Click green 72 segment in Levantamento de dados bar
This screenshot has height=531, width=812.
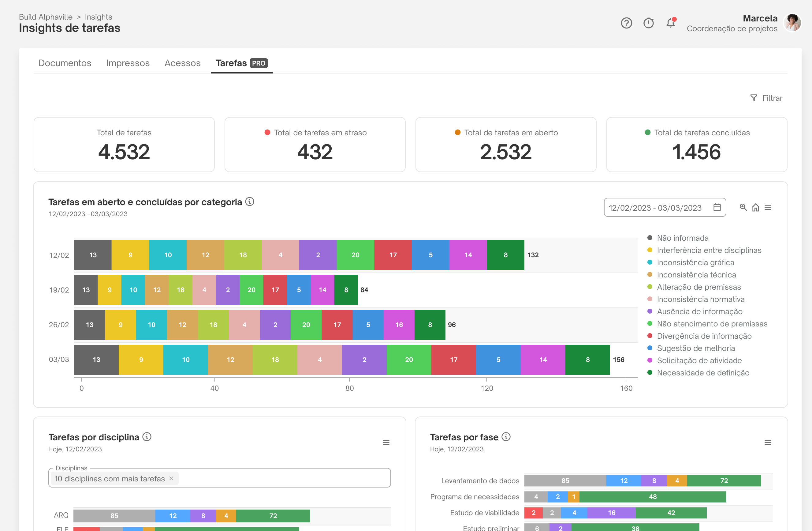[x=724, y=481]
